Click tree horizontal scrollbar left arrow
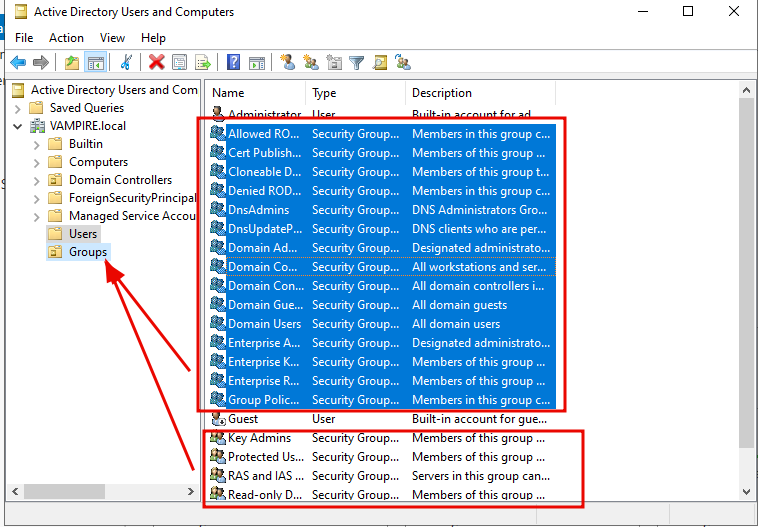 [15, 492]
